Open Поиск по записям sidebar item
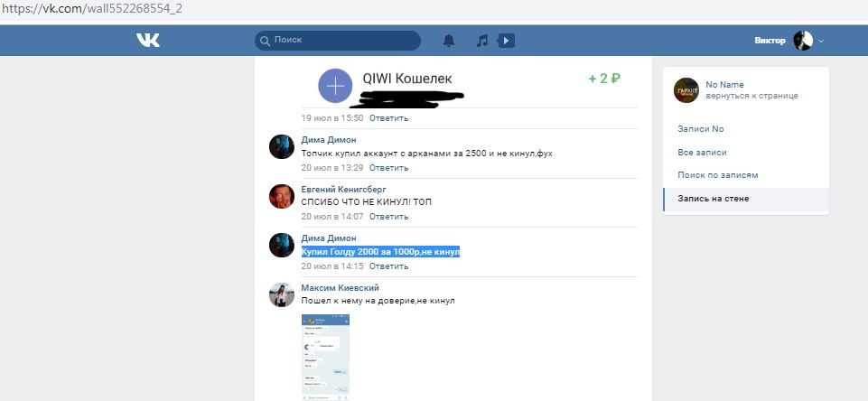The width and height of the screenshot is (868, 401). [717, 175]
